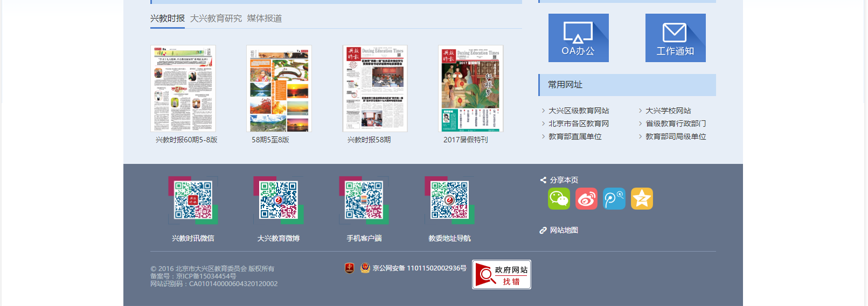Screen dimensions: 868x306
Task: Open the 工作通知 mail tile
Action: pos(675,38)
